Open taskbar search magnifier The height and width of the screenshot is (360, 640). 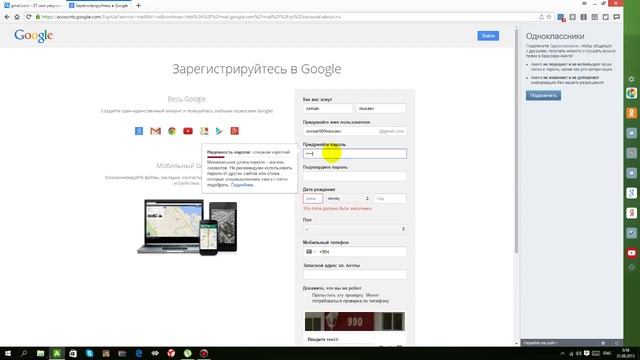point(24,353)
